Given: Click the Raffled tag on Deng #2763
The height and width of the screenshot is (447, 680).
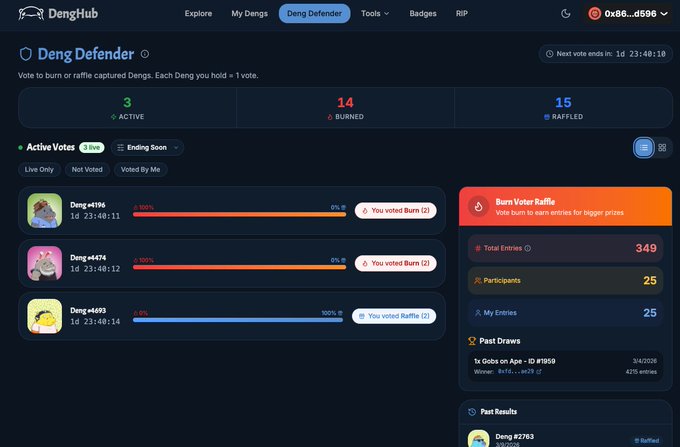Looking at the screenshot, I should 647,440.
